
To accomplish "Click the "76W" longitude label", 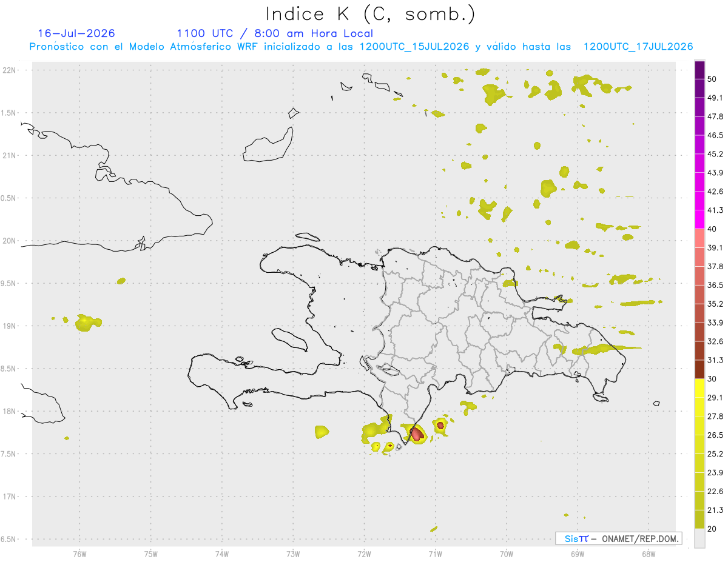I will pyautogui.click(x=79, y=554).
